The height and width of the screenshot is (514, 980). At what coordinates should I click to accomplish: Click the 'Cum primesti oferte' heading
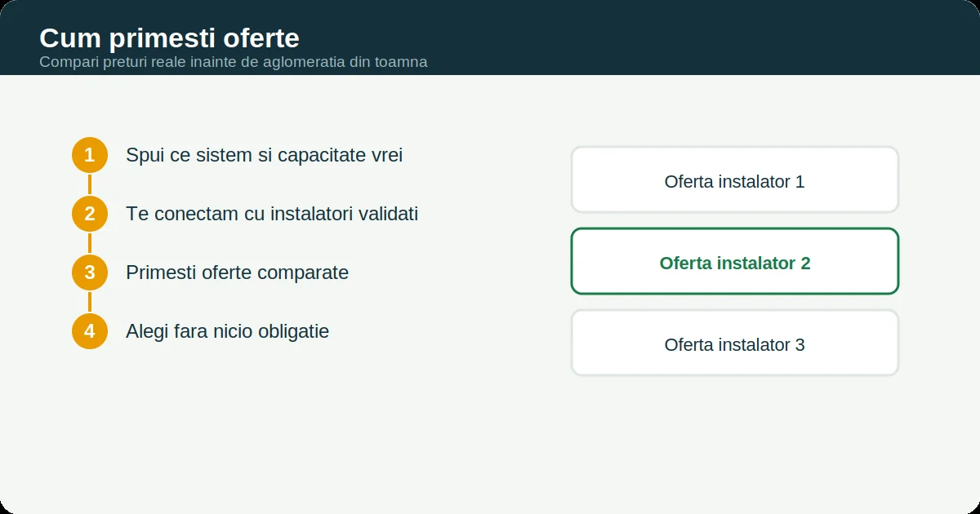169,38
